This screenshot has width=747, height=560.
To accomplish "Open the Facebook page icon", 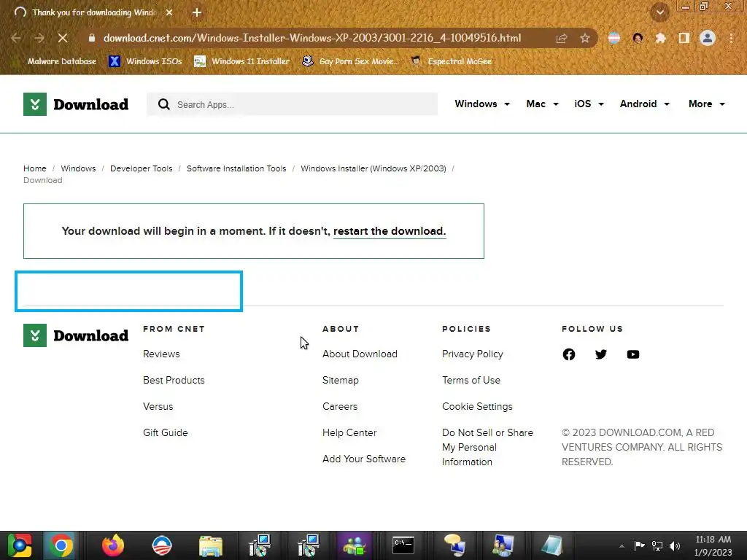I will pyautogui.click(x=569, y=354).
